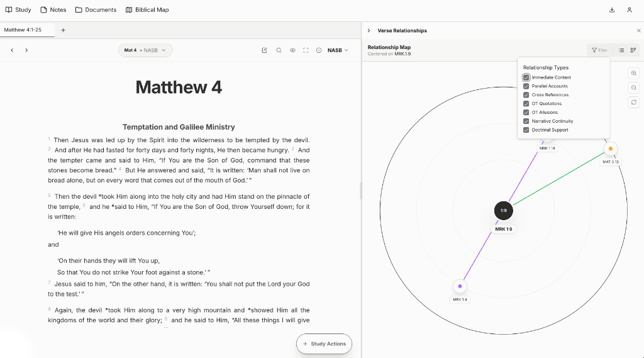Open the settings sliders icon in Relationship Map
Viewport: 644px width, 358px height.
[x=633, y=50]
